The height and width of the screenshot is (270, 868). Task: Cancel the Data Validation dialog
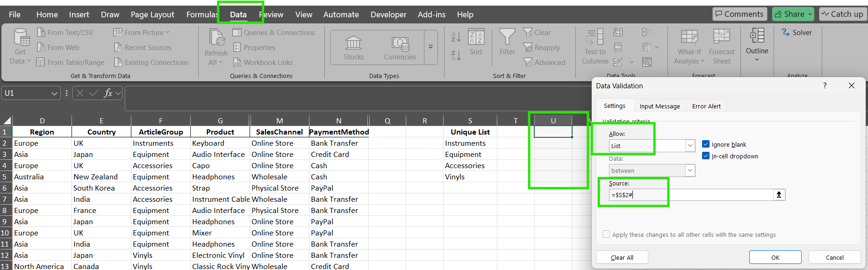pyautogui.click(x=834, y=257)
